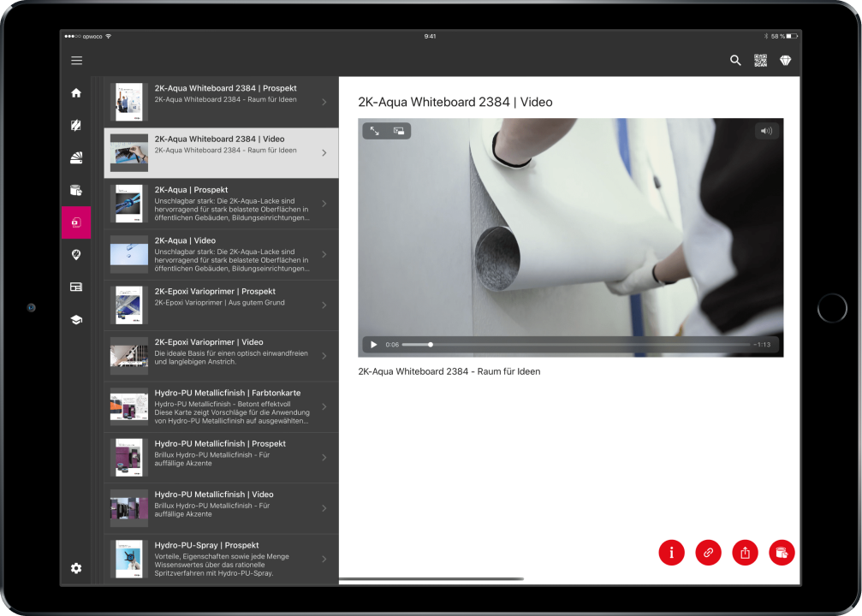The height and width of the screenshot is (616, 862).
Task: Select the '2K-Epoxi Varioprimer | Video' title
Action: click(209, 342)
